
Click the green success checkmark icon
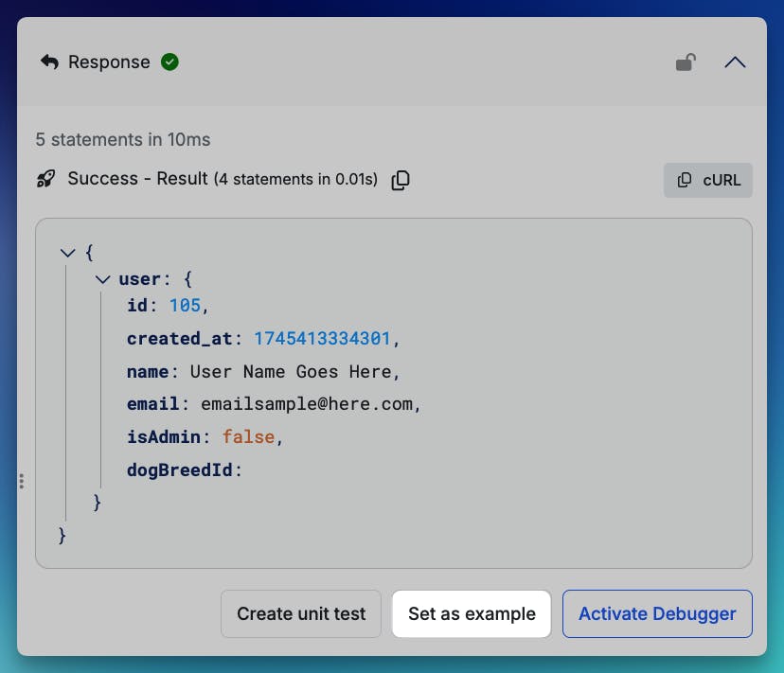(x=170, y=62)
